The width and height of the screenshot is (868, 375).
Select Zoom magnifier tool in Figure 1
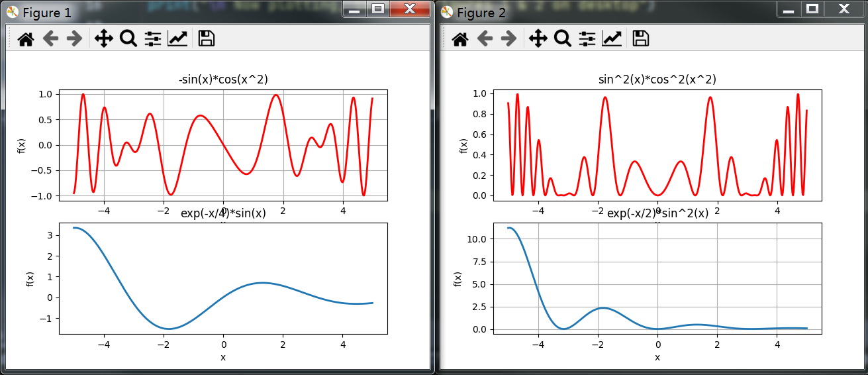pyautogui.click(x=128, y=39)
